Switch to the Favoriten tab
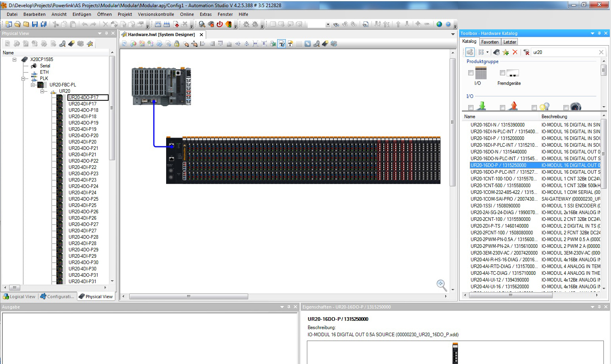 click(x=490, y=42)
